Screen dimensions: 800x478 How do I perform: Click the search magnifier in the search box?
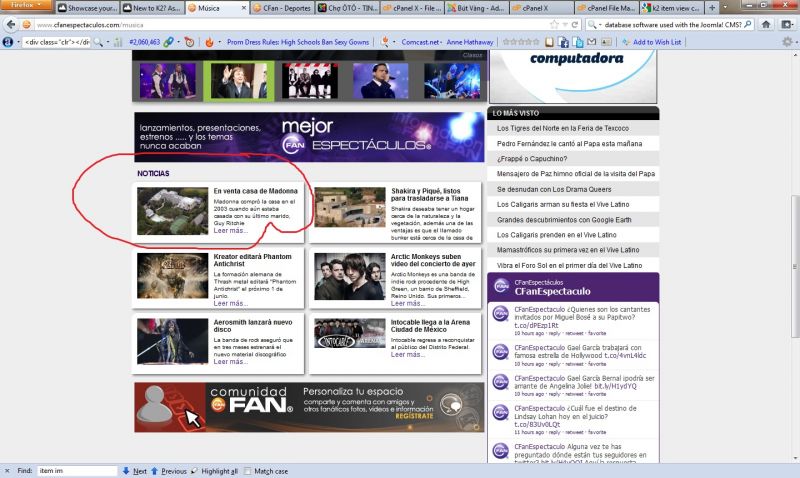[x=747, y=24]
